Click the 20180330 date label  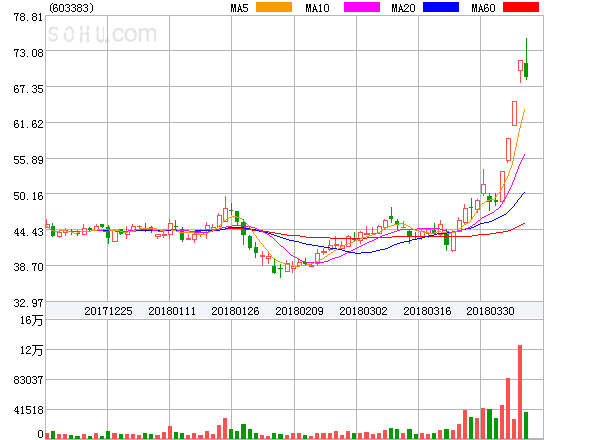pyautogui.click(x=490, y=311)
